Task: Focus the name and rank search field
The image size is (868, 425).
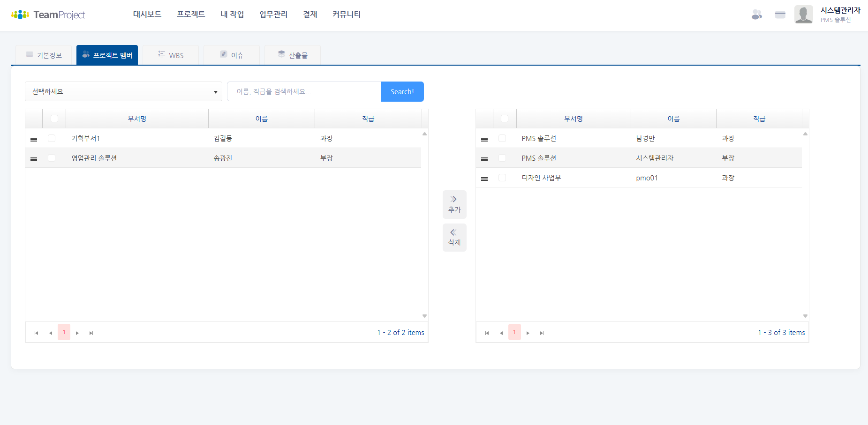Action: tap(304, 91)
